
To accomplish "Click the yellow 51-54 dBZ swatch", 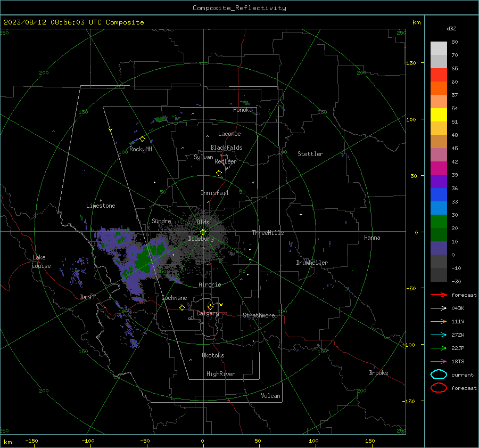I will (x=439, y=115).
